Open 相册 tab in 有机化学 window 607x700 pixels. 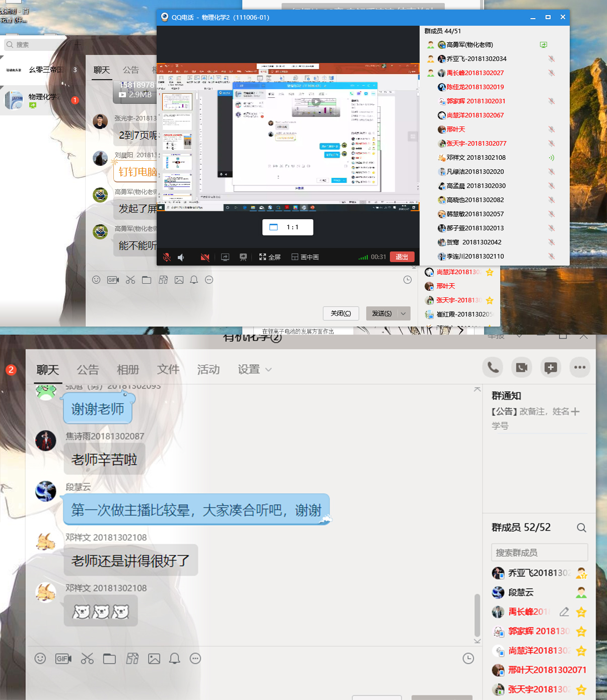tap(128, 370)
